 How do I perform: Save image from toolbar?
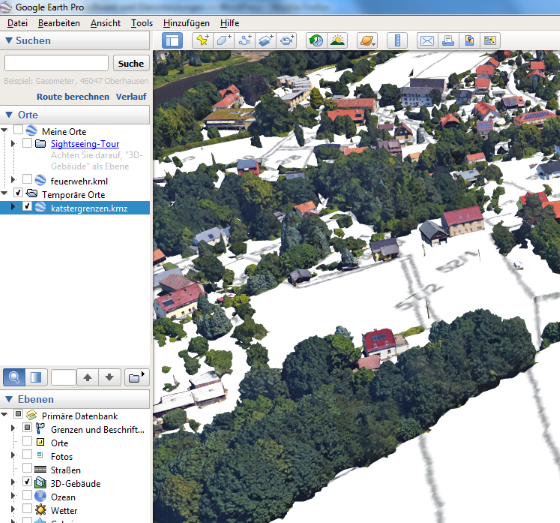coord(469,40)
